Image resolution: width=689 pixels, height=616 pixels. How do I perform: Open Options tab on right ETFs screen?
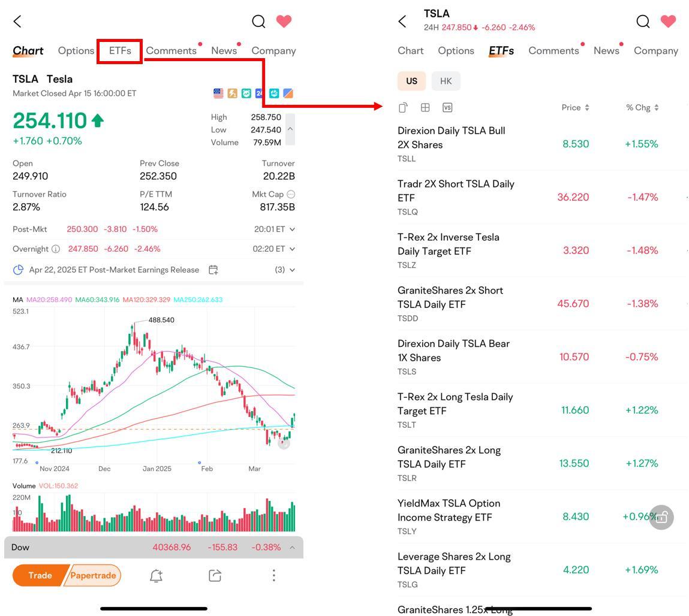(x=456, y=50)
